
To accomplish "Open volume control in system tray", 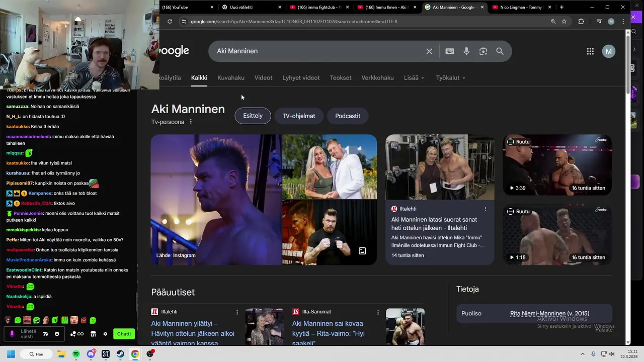I will [x=611, y=354].
